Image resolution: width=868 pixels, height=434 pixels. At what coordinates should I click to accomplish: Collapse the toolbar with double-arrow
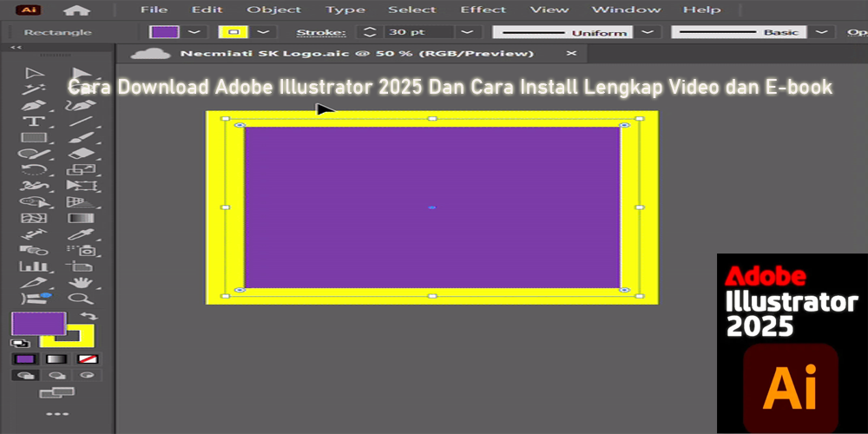tap(16, 47)
